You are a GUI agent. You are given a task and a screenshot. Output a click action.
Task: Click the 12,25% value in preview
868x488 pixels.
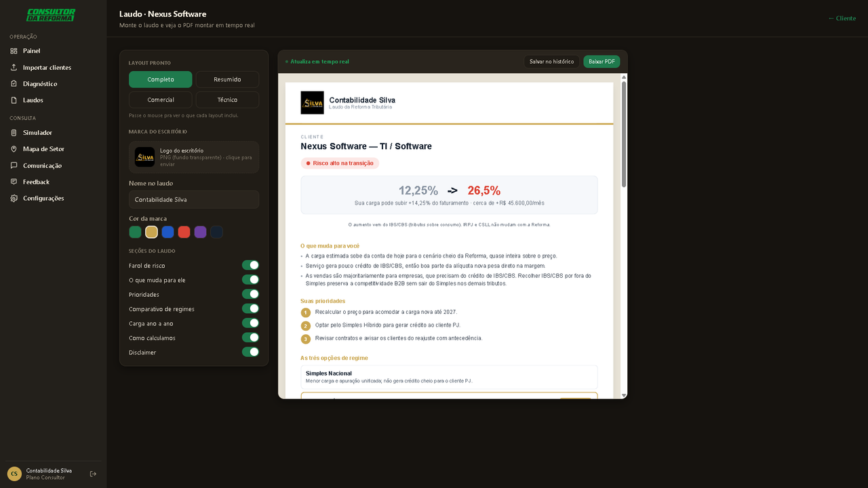tap(418, 190)
